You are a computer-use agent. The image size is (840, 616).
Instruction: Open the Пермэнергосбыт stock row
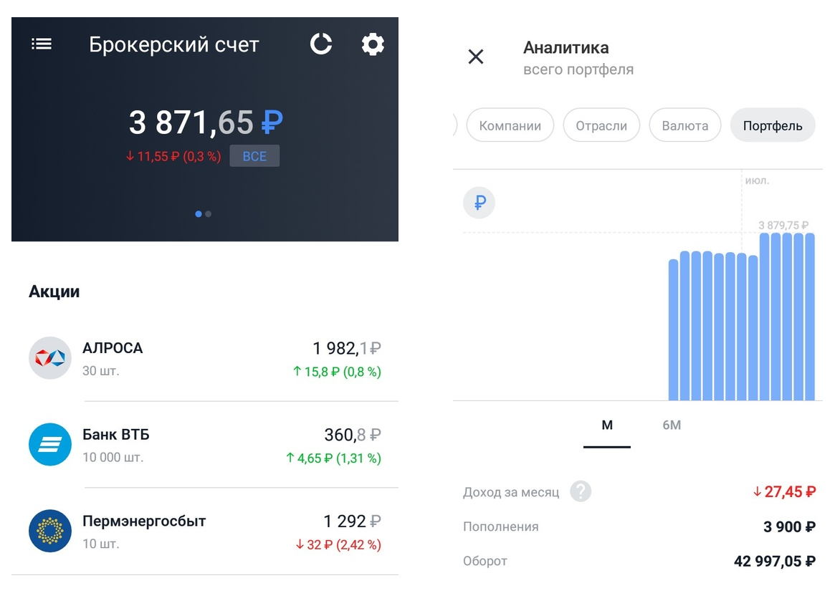[205, 531]
